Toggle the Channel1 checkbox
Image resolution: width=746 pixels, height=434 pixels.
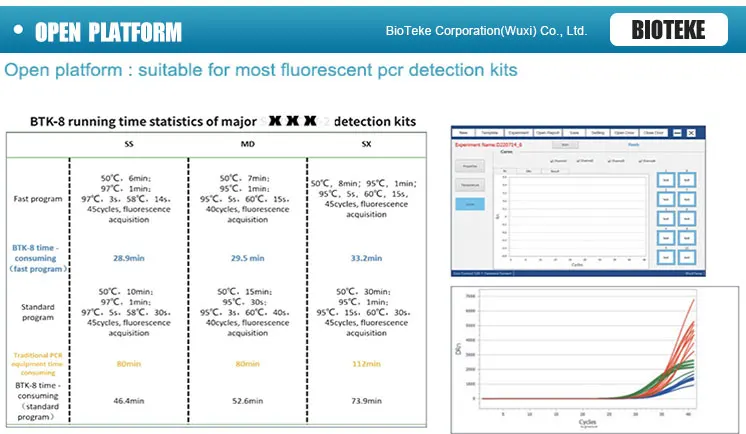point(559,161)
